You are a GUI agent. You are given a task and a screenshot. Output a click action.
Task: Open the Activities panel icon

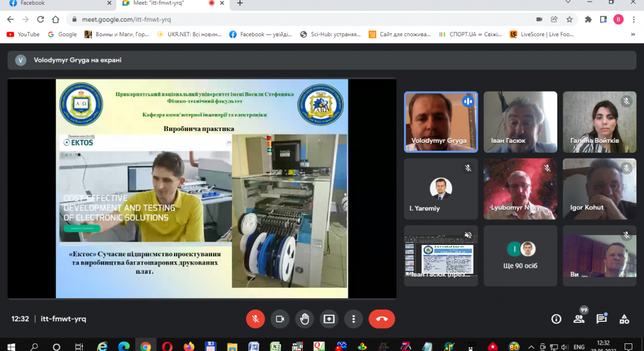click(624, 319)
